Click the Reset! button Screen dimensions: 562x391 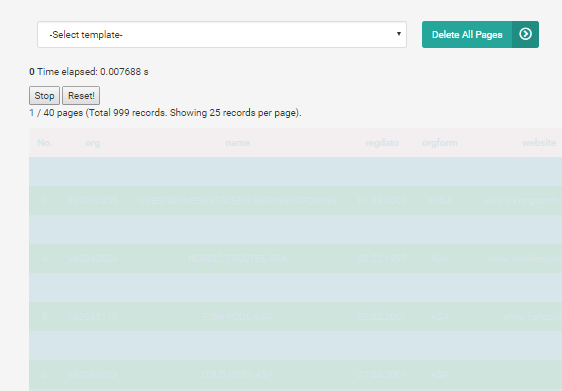81,96
